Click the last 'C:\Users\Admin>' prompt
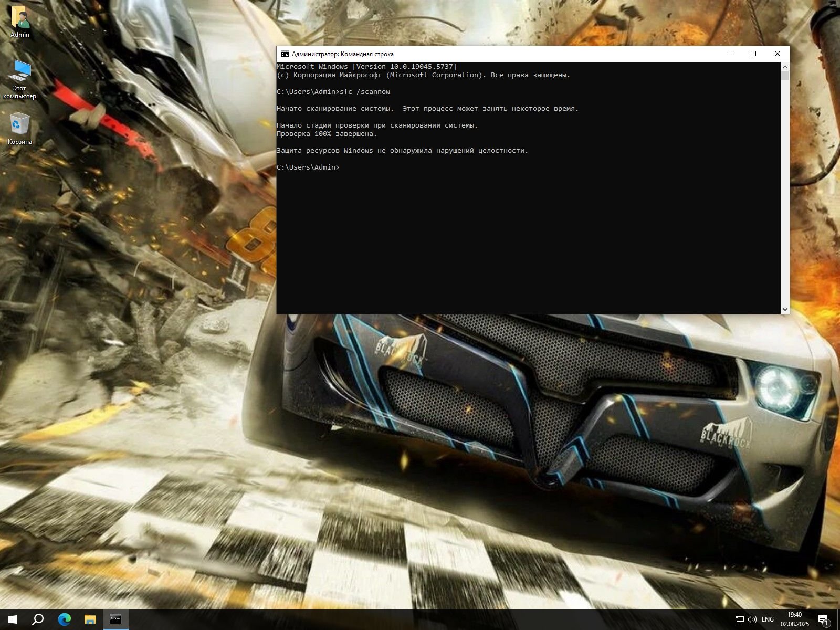 coord(308,167)
